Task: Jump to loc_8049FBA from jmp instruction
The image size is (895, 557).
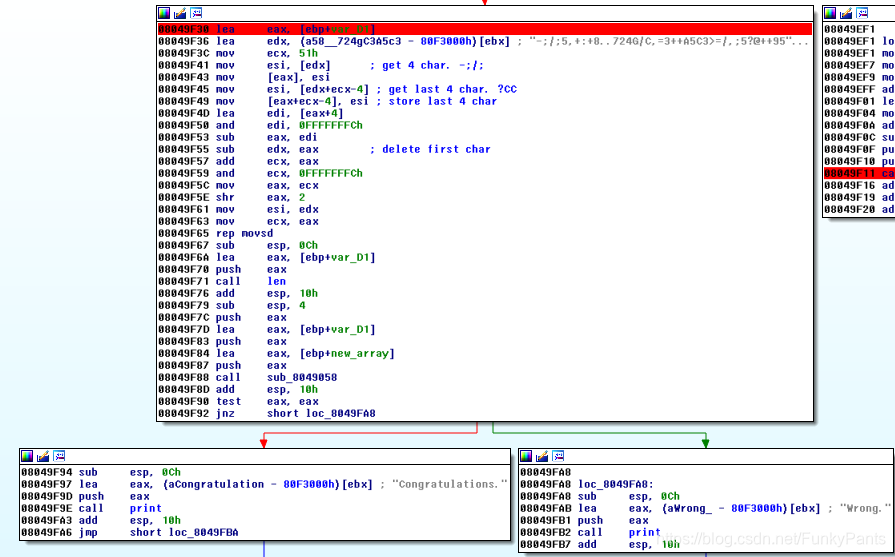Action: pos(204,532)
